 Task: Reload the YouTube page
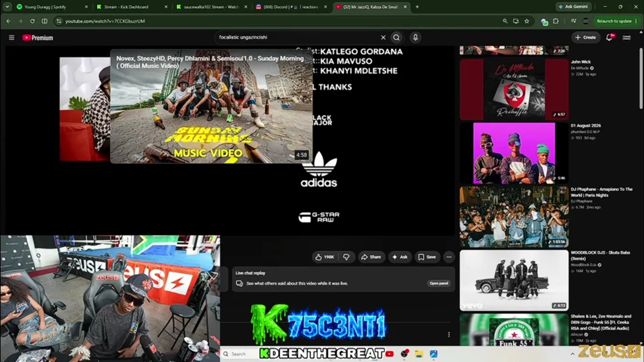(32, 21)
